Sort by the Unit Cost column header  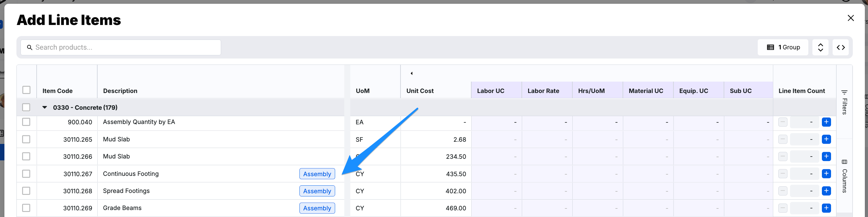[419, 91]
